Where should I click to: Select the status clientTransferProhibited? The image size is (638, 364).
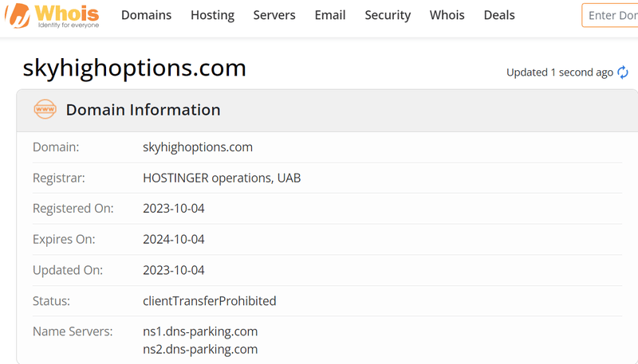pos(210,301)
